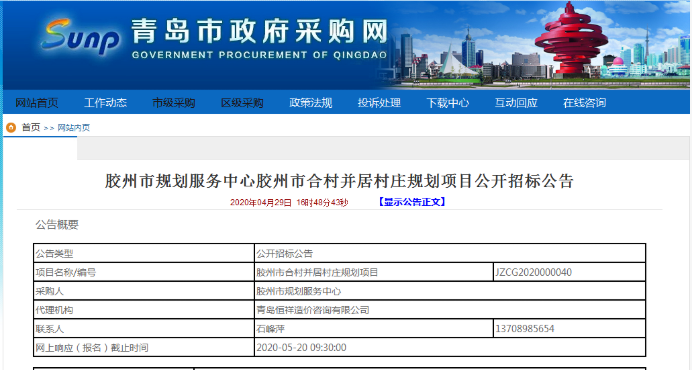Image resolution: width=692 pixels, height=370 pixels.
Task: Go to the 区级采购 section
Action: tap(242, 103)
